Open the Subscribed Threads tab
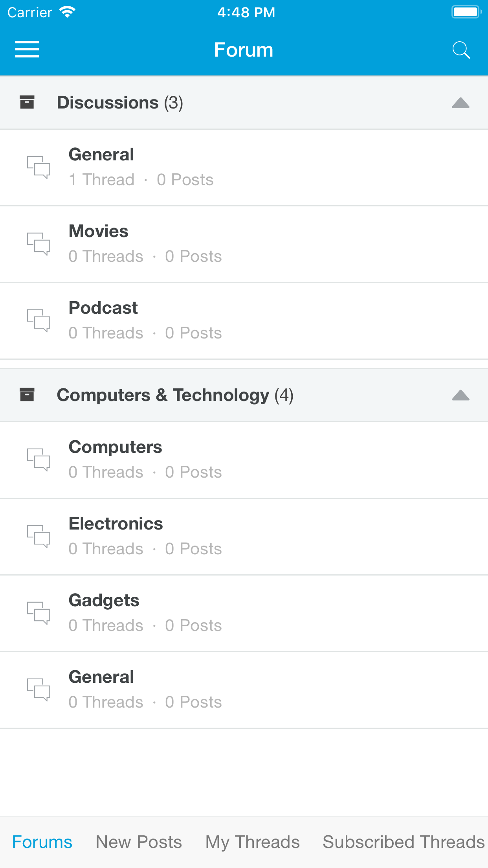 point(404,842)
